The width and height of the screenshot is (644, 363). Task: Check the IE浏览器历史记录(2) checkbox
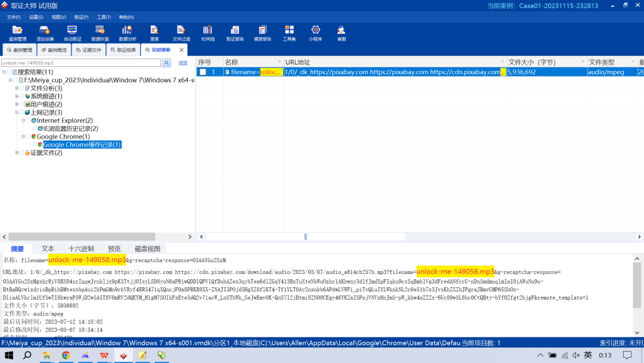tap(35, 129)
